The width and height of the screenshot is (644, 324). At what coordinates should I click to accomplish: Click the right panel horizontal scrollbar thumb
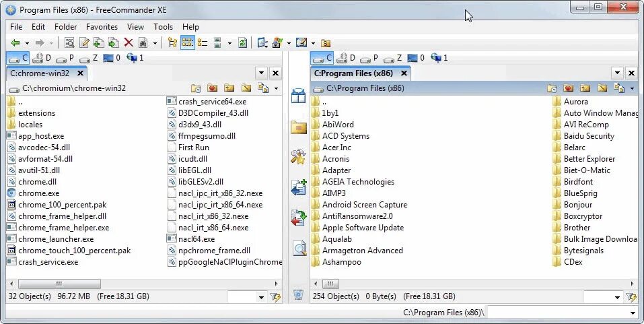330,284
